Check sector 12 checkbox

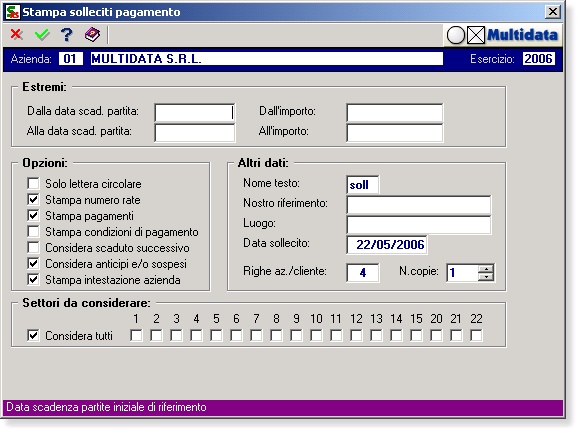356,335
